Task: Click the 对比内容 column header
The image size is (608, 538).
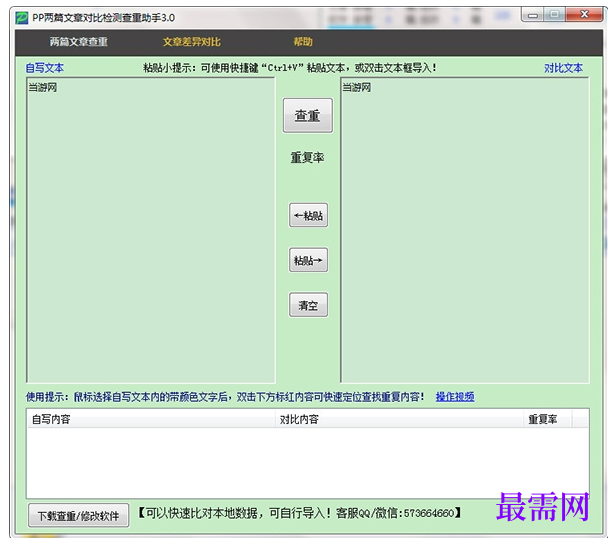Action: (x=400, y=419)
